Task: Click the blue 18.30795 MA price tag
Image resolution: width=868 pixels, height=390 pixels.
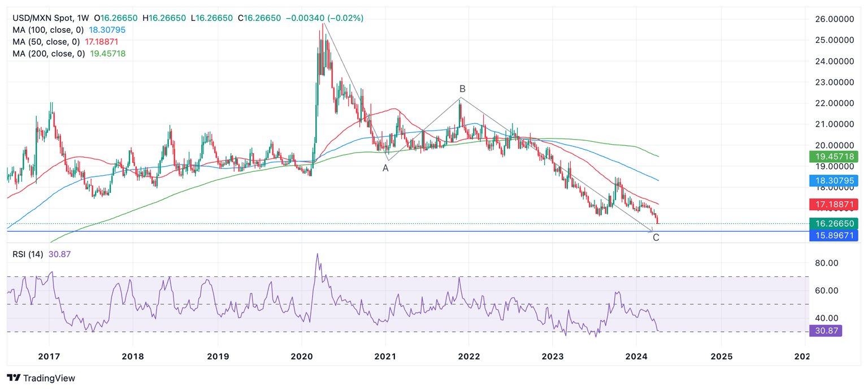Action: pos(834,180)
